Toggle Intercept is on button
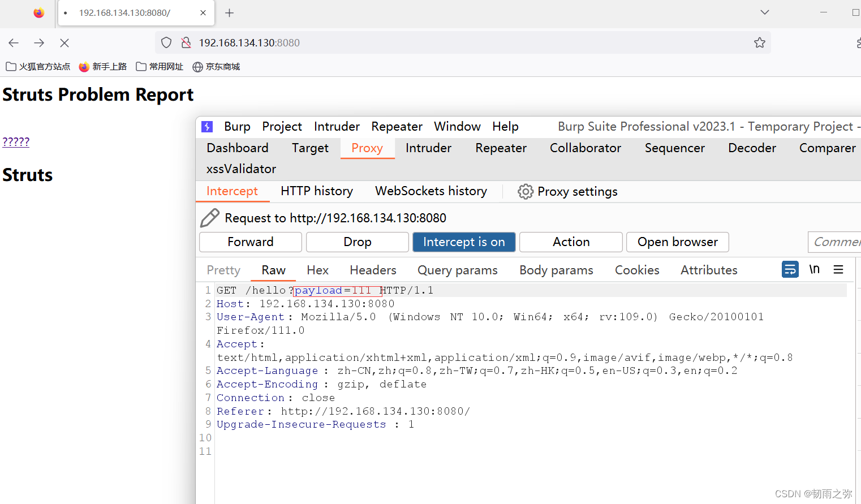The height and width of the screenshot is (504, 861). (x=464, y=242)
